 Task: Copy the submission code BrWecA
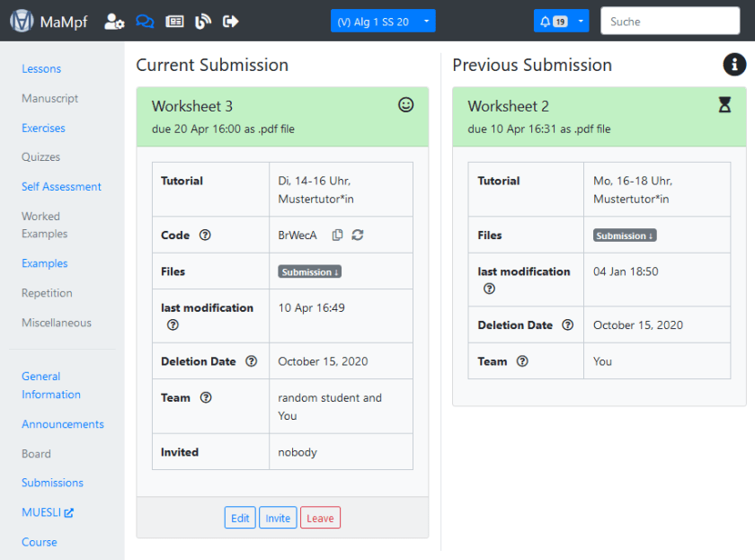pyautogui.click(x=337, y=236)
